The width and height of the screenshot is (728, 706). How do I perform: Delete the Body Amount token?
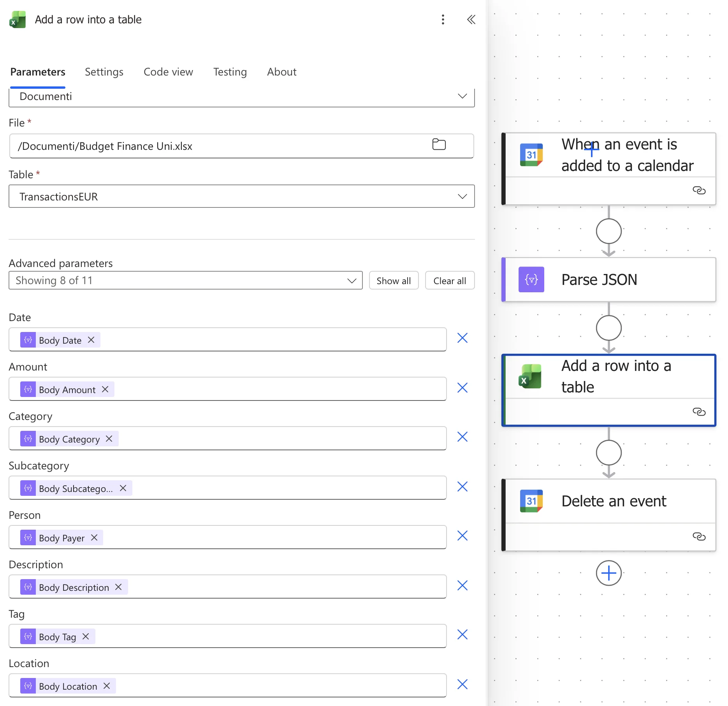pos(105,389)
